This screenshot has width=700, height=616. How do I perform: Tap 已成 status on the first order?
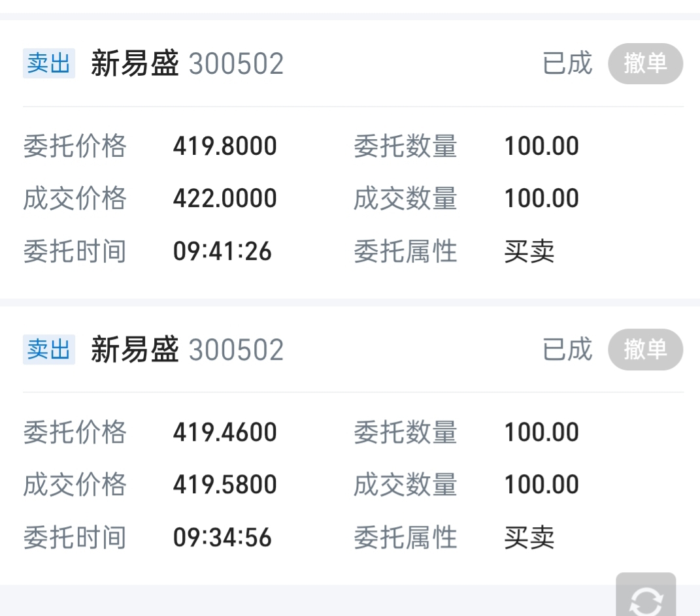[567, 63]
